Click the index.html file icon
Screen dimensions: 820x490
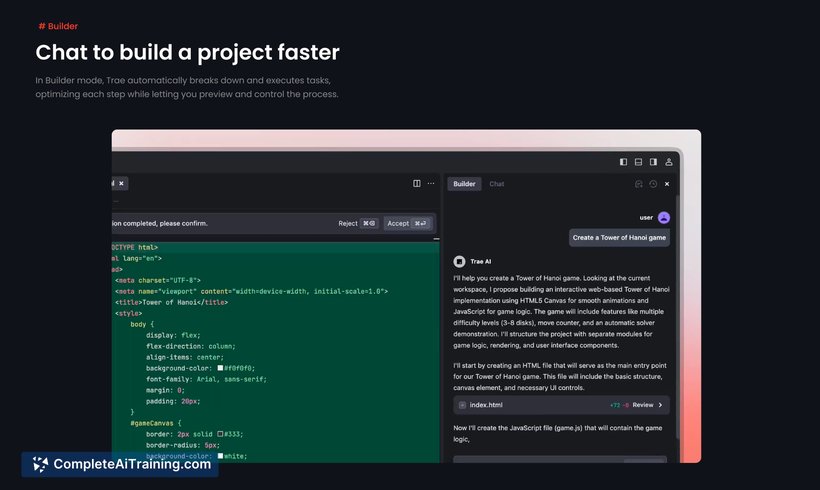coord(462,405)
